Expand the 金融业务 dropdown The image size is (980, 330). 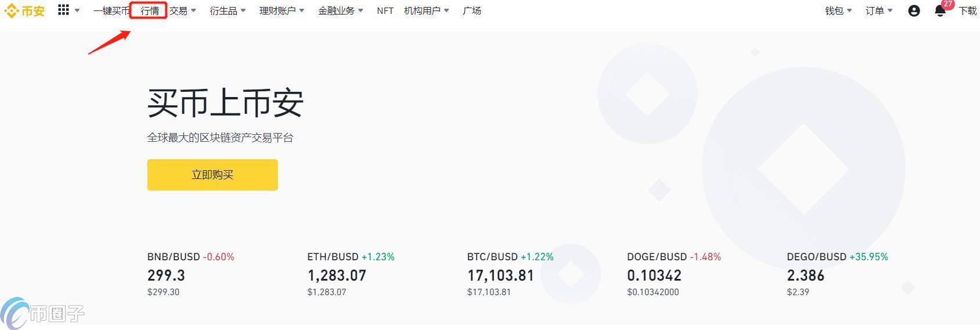(x=340, y=11)
